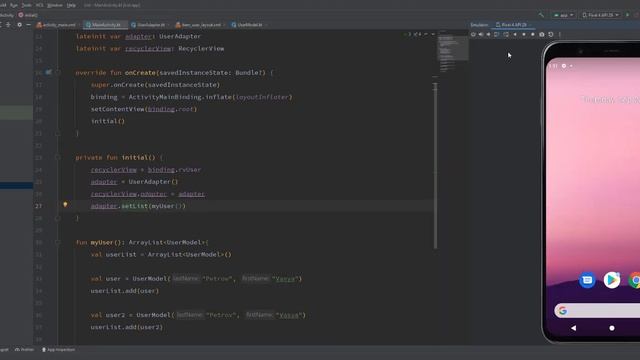Open project panel settings gear
Viewport: 640px width, 360px height.
[19, 25]
